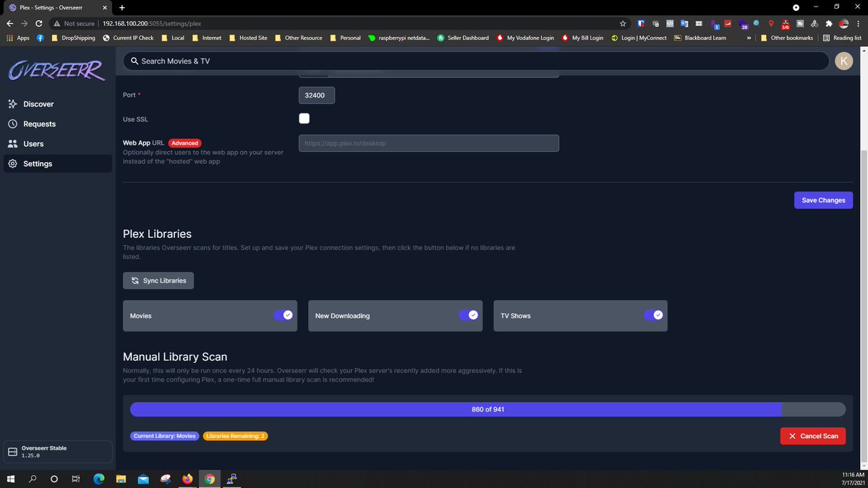This screenshot has width=868, height=488.
Task: Expand hidden bookmarks chevron
Action: coord(749,38)
